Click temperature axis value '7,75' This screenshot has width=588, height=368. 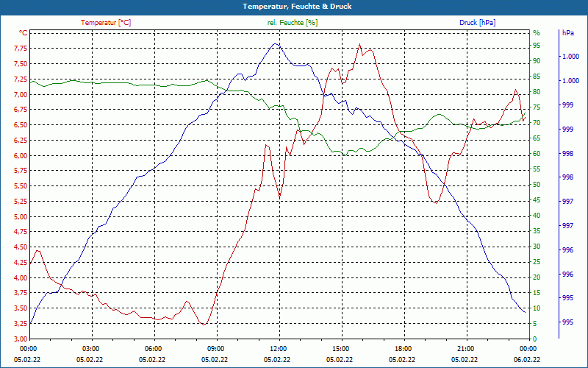21,48
